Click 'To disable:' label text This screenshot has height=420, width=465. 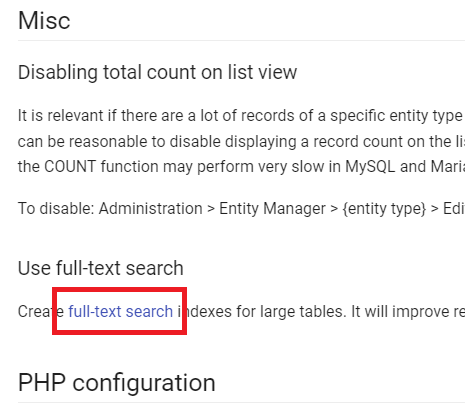coord(56,209)
